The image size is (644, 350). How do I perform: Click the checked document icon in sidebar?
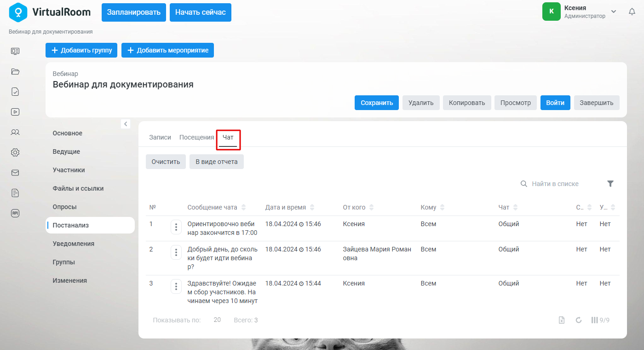15,92
